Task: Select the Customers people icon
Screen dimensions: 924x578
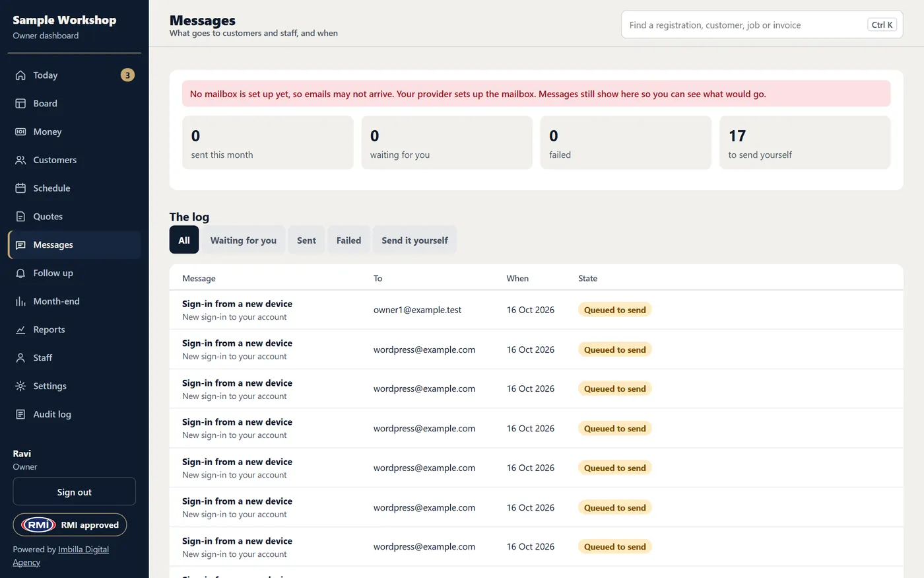Action: tap(20, 160)
